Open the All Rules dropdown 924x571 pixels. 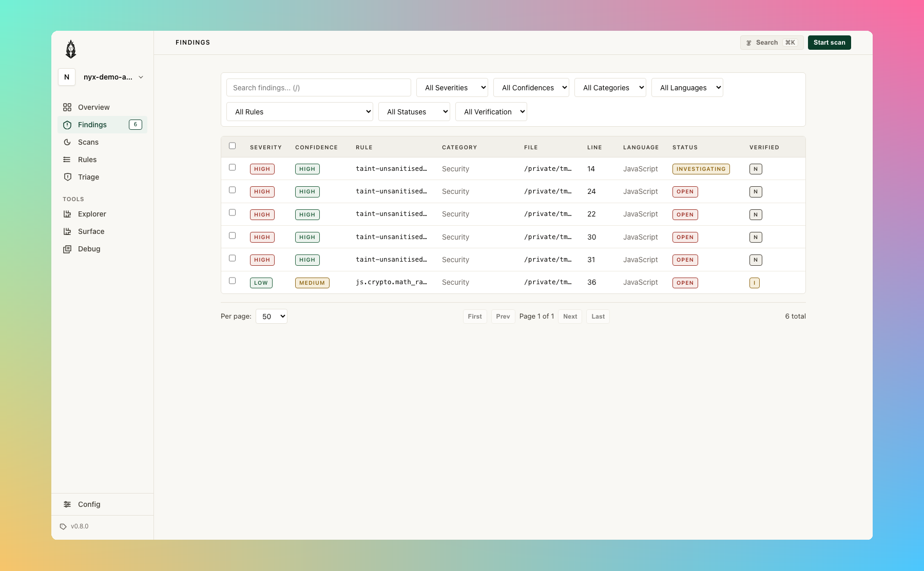point(300,112)
